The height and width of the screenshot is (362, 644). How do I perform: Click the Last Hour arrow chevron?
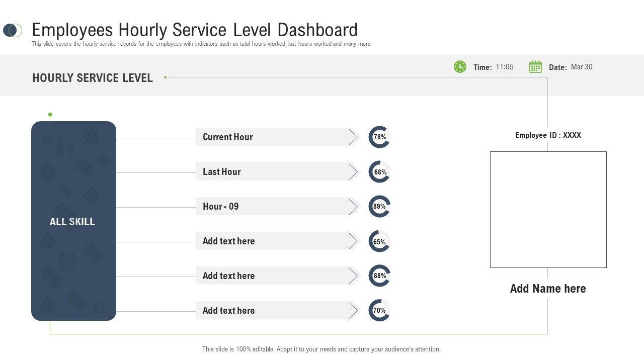coord(354,172)
